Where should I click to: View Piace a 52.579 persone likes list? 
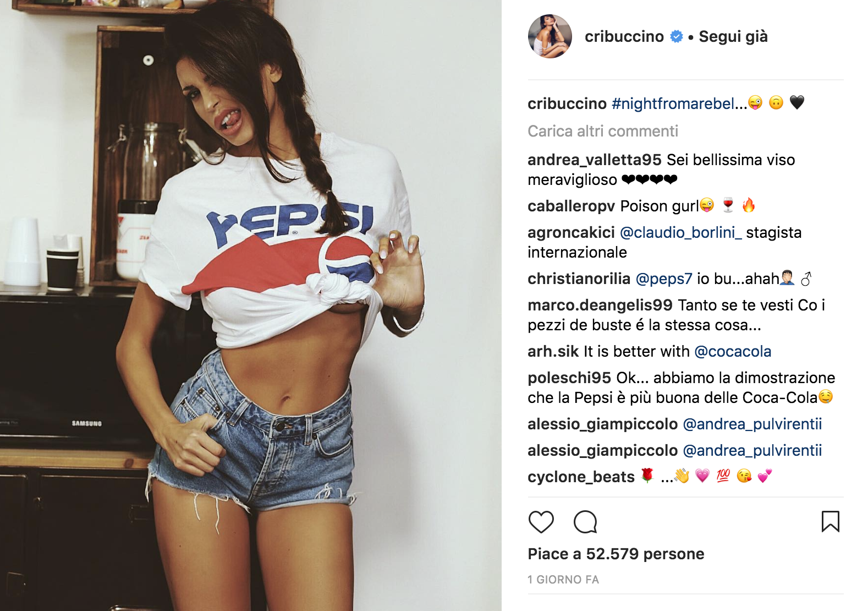(616, 554)
